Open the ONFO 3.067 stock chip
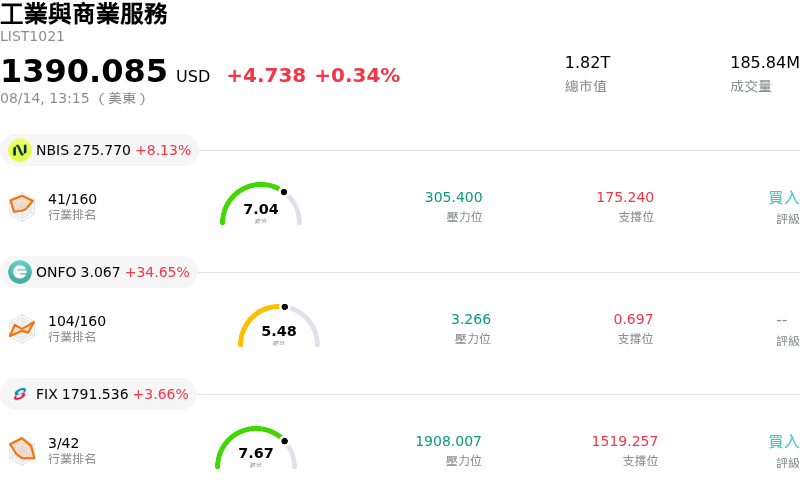 coord(99,272)
